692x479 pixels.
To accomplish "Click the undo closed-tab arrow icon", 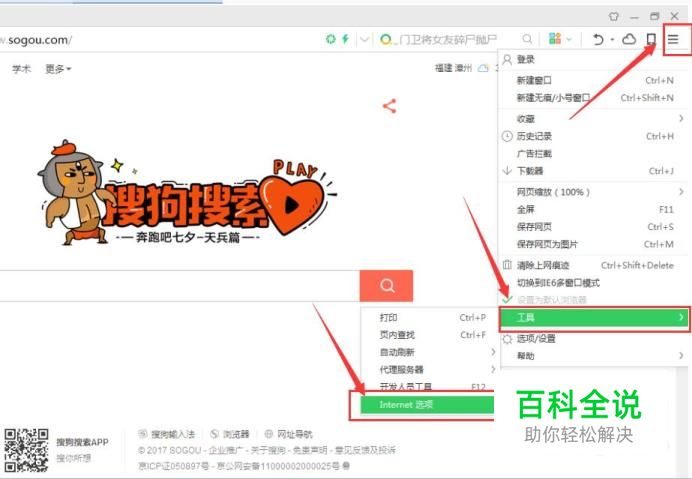I will point(598,40).
